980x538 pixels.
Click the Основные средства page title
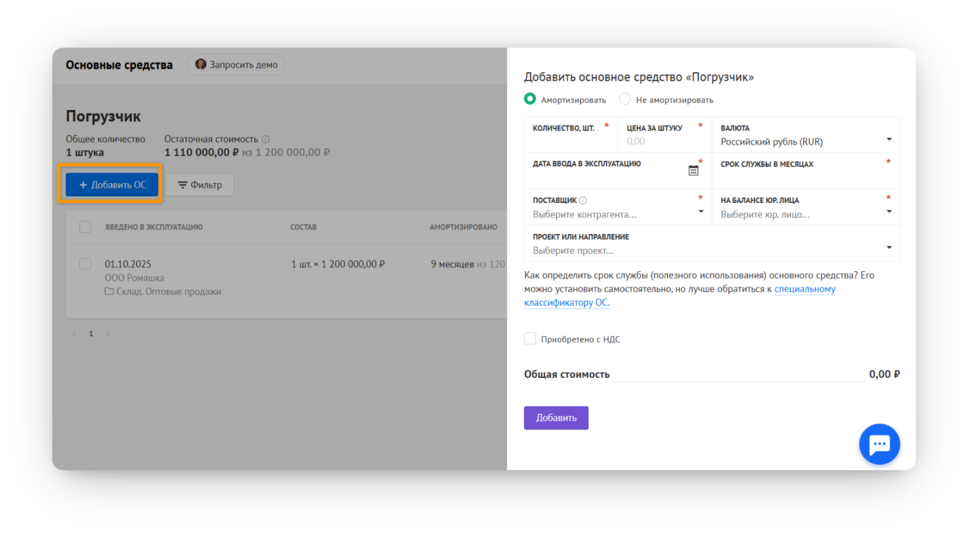click(x=119, y=65)
